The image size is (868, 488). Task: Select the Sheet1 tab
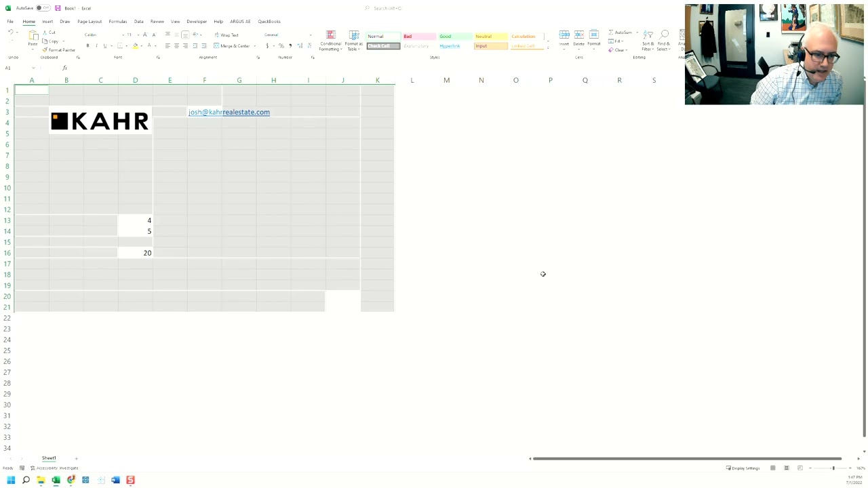coord(49,458)
